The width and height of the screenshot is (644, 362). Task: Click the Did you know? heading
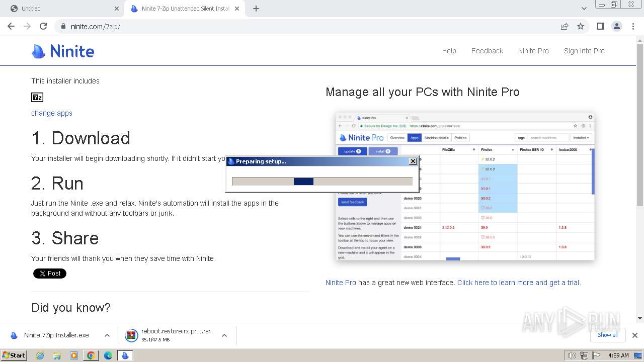[71, 308]
